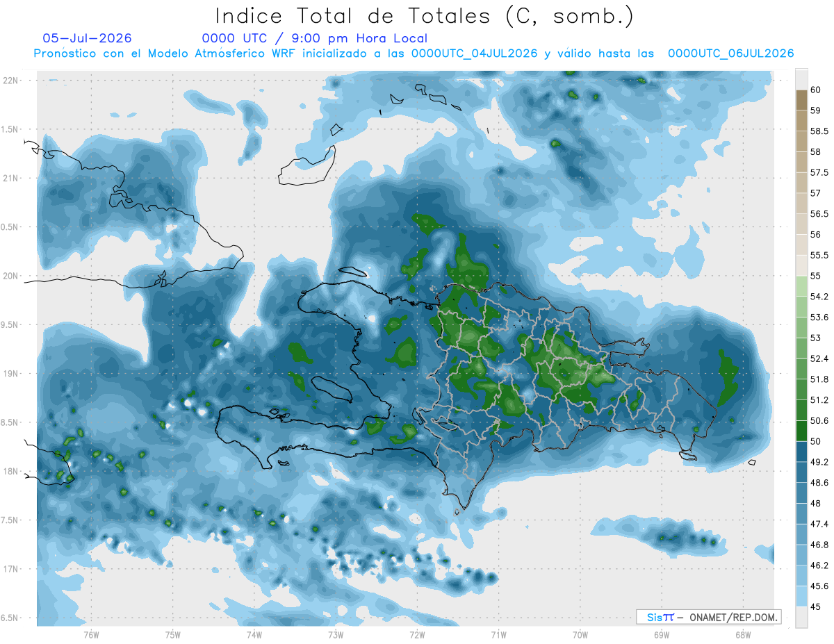Click the latitude label "19N"

coord(10,374)
